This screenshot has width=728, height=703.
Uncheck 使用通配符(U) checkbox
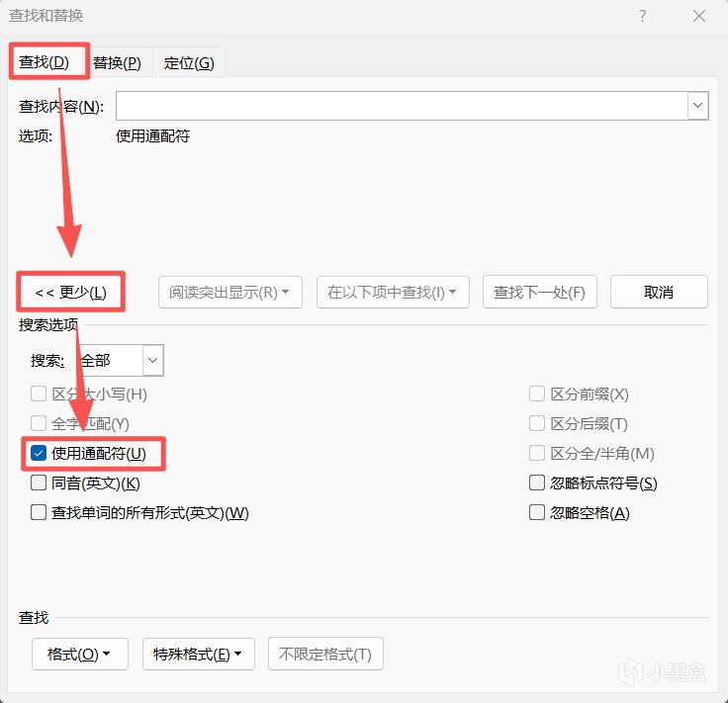[x=39, y=453]
